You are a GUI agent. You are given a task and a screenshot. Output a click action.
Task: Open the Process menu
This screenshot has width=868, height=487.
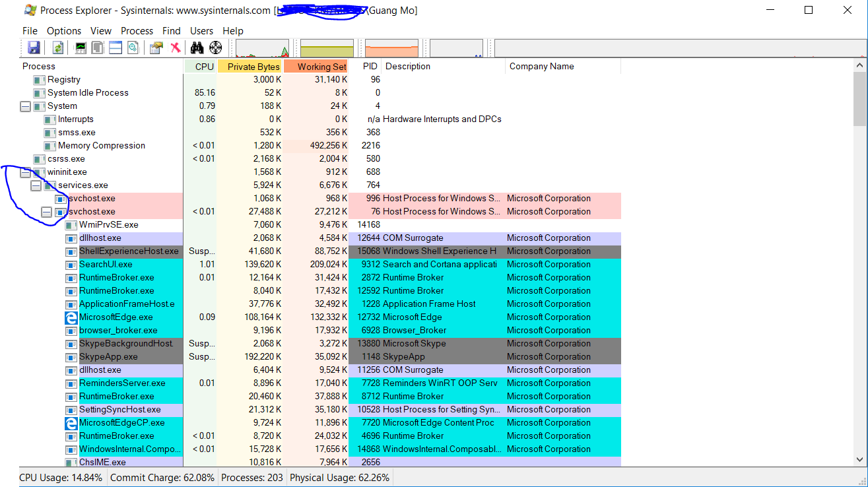(x=137, y=31)
